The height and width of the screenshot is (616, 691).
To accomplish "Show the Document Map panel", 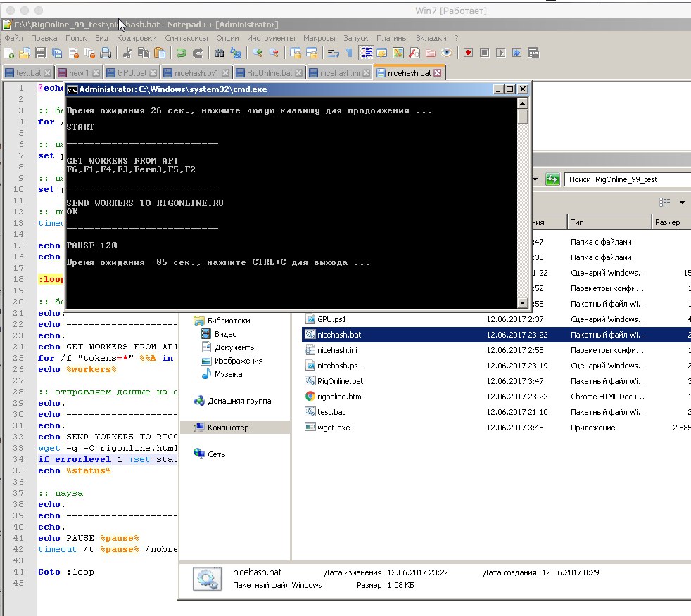I will tap(398, 53).
